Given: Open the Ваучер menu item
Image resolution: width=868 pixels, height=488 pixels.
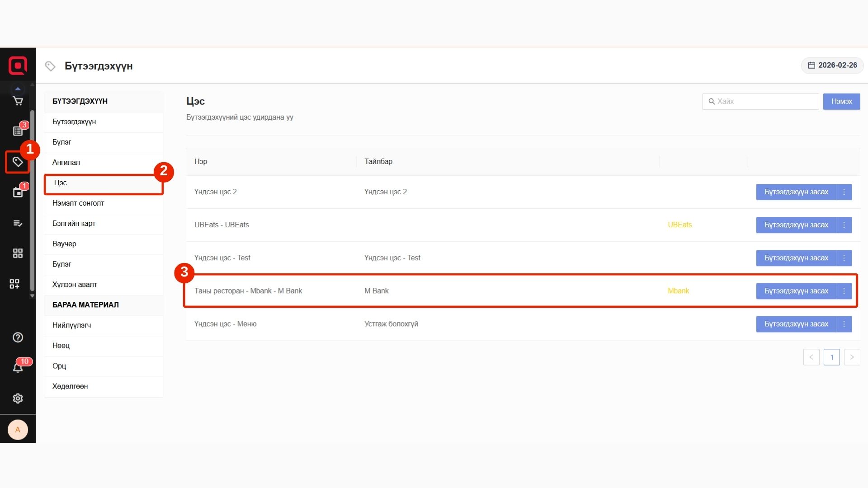Looking at the screenshot, I should coord(64,244).
